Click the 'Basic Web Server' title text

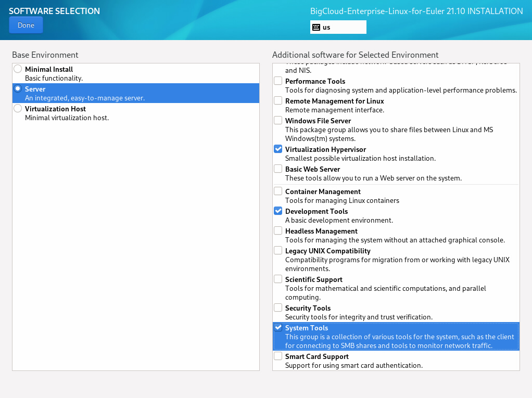point(312,169)
